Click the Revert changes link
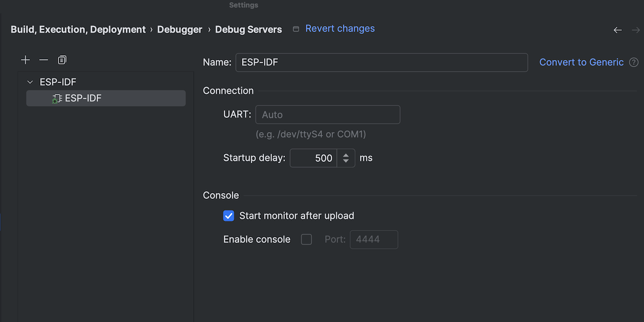 (x=340, y=28)
